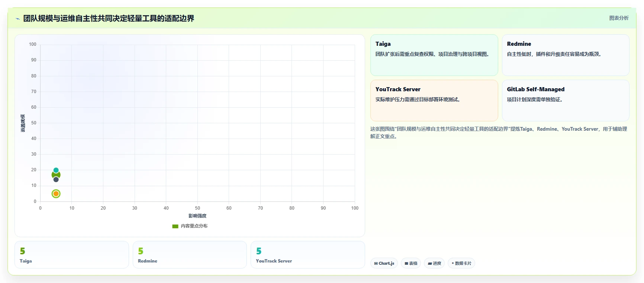Image resolution: width=644 pixels, height=283 pixels.
Task: Click the summary paragraph starting 这张图围绕
Action: click(x=499, y=133)
